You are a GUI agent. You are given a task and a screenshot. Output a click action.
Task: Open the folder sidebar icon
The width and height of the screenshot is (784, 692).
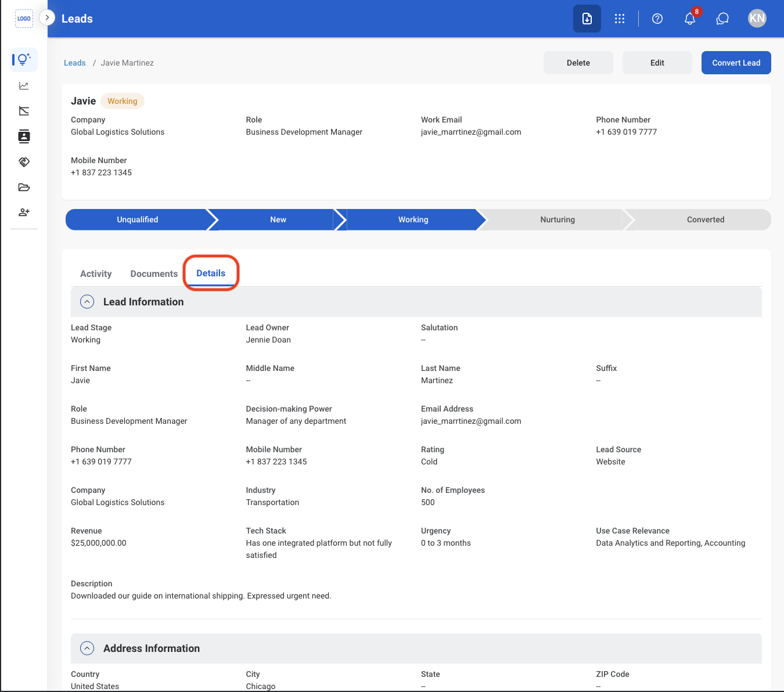24,188
